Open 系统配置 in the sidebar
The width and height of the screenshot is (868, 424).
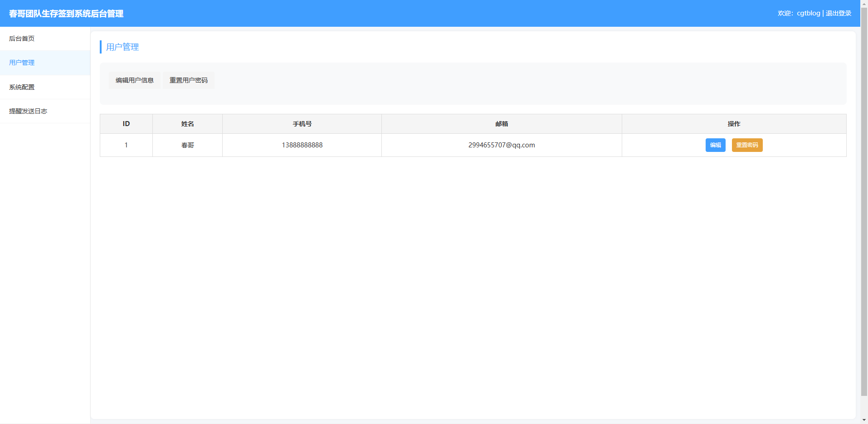pos(22,87)
